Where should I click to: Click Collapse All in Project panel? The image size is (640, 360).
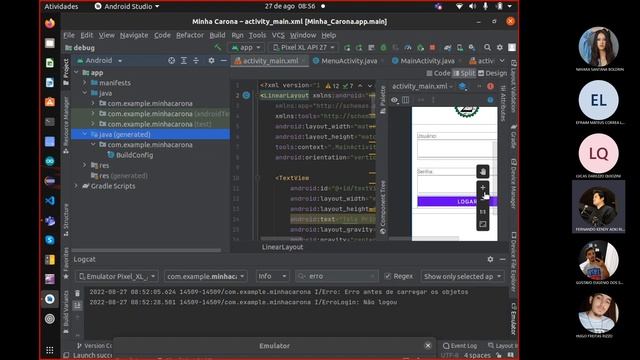click(x=196, y=60)
